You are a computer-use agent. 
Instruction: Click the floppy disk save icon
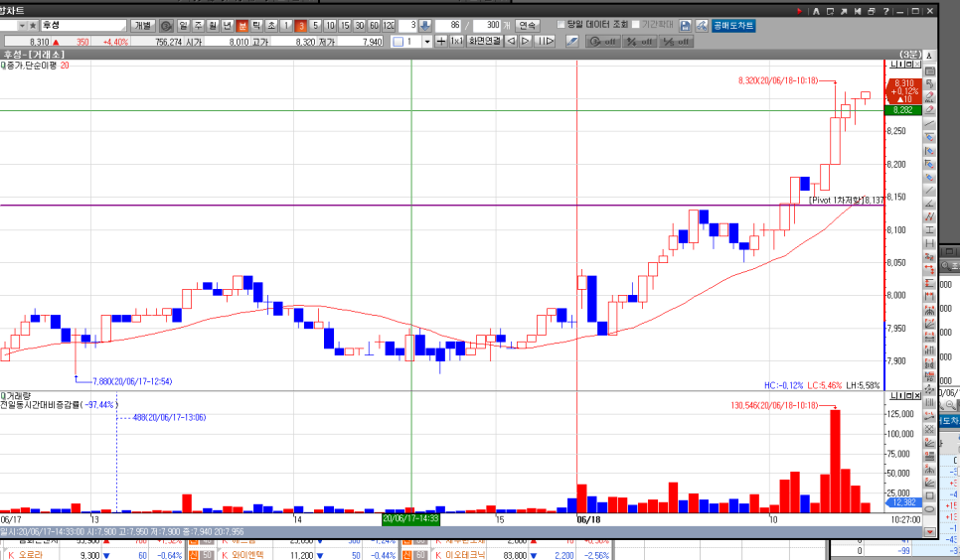685,25
